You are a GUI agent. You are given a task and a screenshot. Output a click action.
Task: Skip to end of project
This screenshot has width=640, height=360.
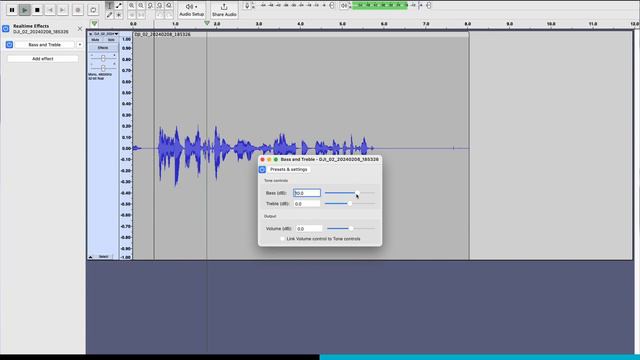point(62,10)
